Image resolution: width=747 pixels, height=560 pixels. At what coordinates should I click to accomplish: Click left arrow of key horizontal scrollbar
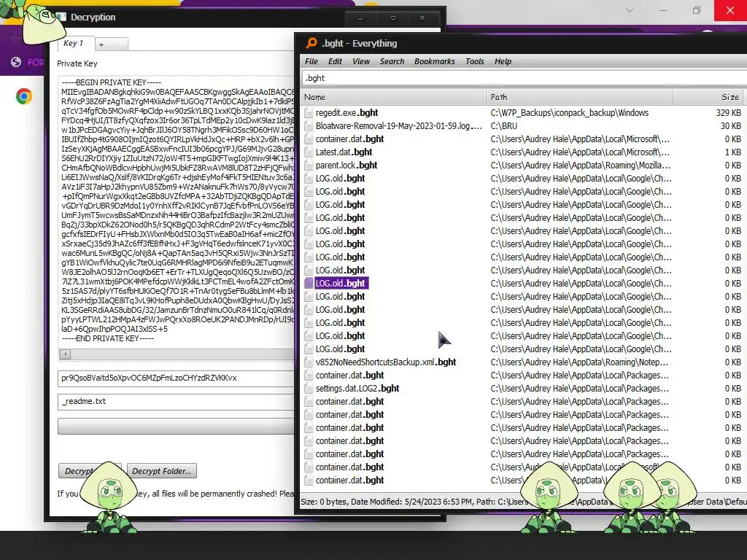(65, 354)
